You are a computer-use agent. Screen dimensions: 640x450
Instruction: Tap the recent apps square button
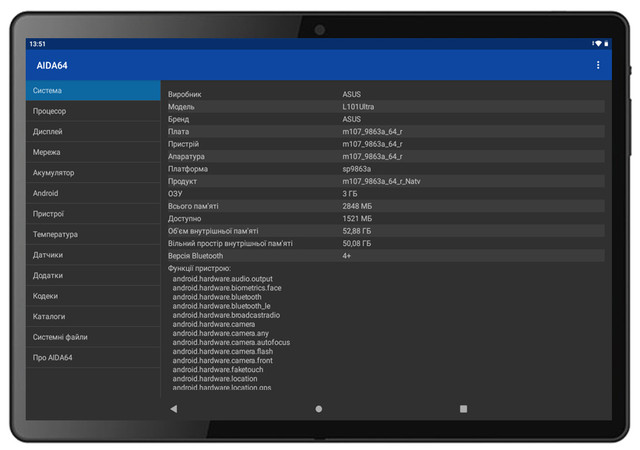(x=463, y=409)
